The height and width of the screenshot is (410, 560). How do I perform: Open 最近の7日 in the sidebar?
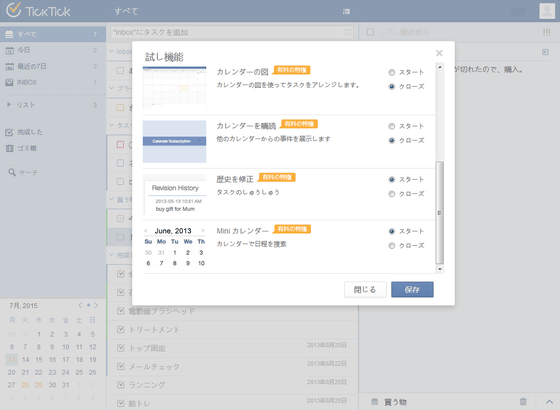tap(53, 66)
